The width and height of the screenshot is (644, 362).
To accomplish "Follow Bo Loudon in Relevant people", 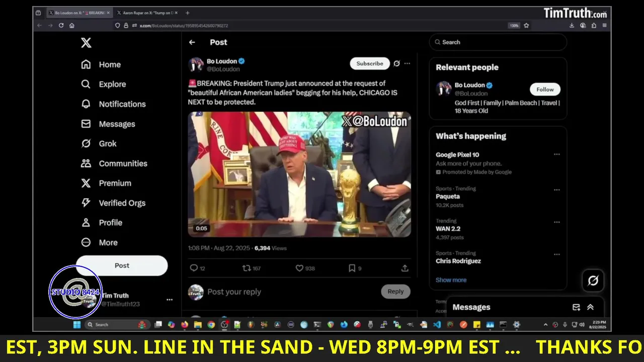I will pos(545,89).
